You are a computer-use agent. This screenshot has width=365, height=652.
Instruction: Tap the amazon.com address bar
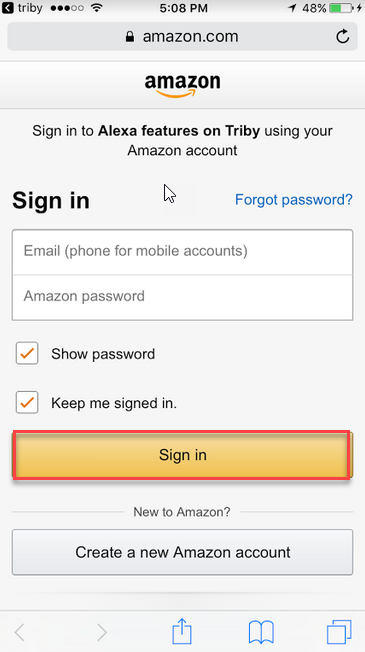pyautogui.click(x=182, y=37)
